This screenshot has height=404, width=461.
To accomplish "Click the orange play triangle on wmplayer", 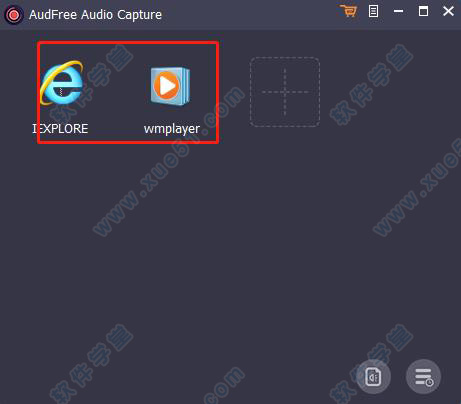I will 167,86.
